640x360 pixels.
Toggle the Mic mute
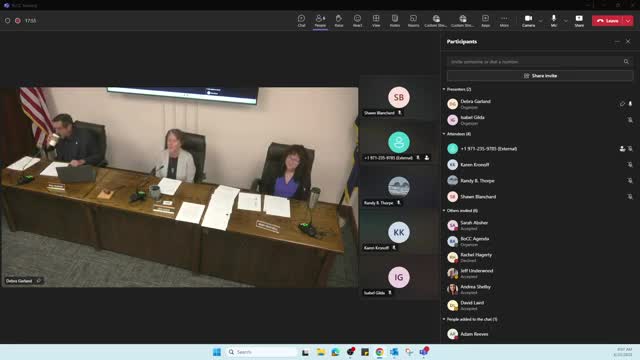click(554, 20)
